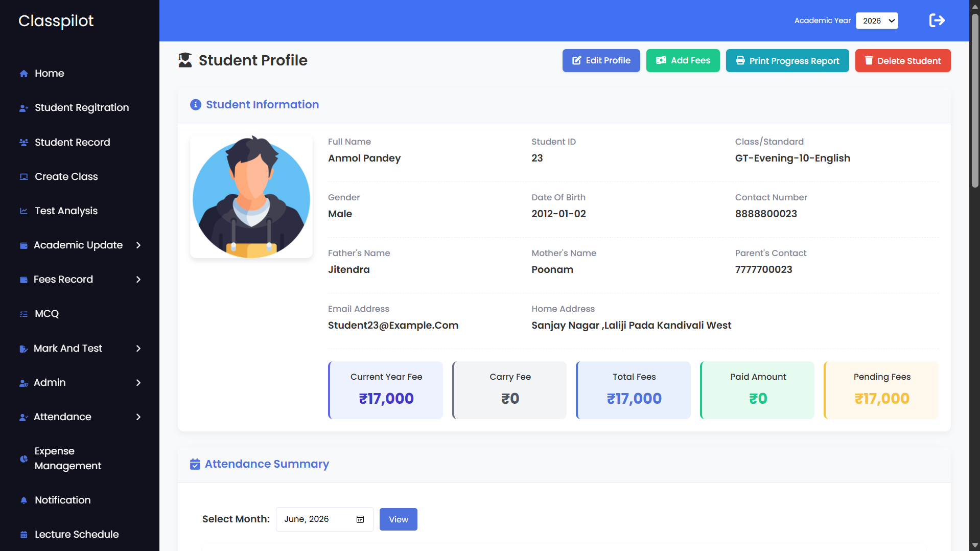Screen dimensions: 980x551
Task: Expand Fees Record submenu chevron
Action: (x=138, y=280)
